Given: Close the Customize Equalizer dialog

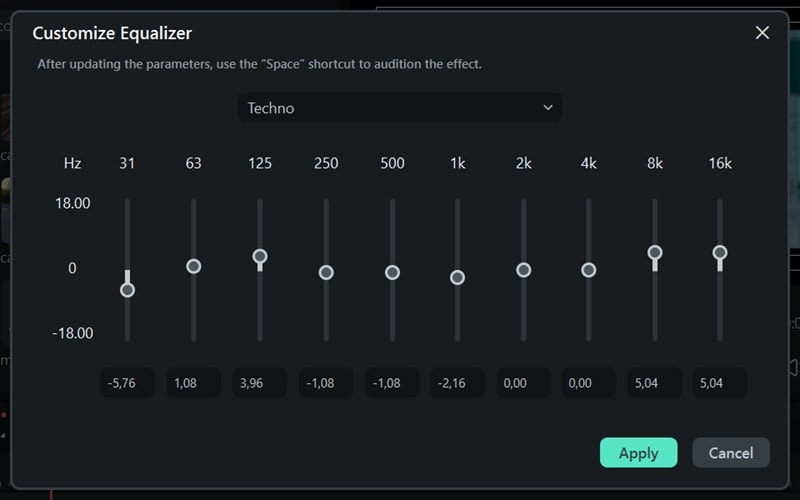Looking at the screenshot, I should click(762, 33).
